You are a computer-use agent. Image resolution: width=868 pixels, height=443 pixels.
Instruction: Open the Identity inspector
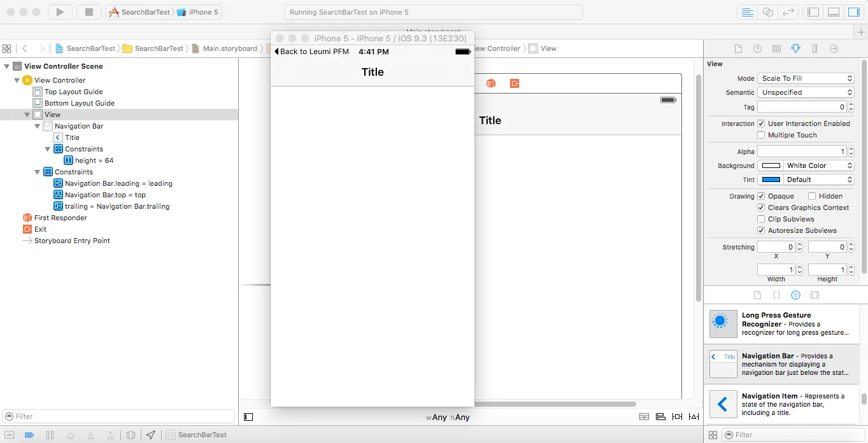pyautogui.click(x=776, y=48)
